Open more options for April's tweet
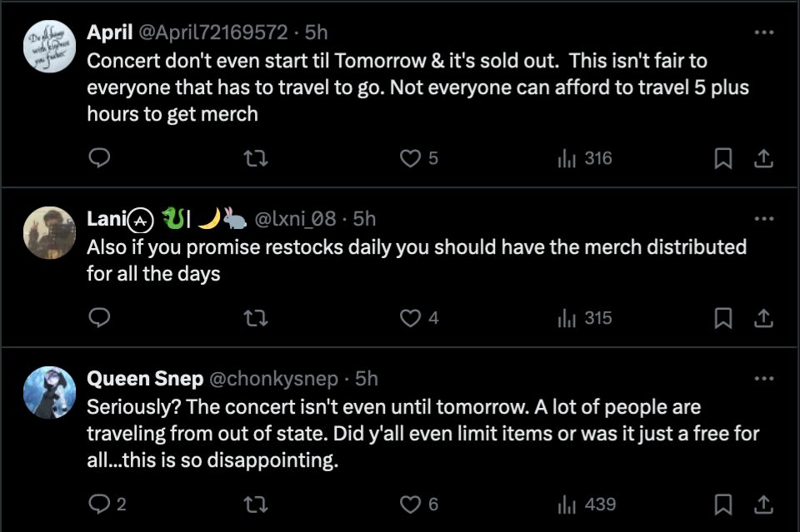Screen dimensions: 800x532 click(x=763, y=32)
